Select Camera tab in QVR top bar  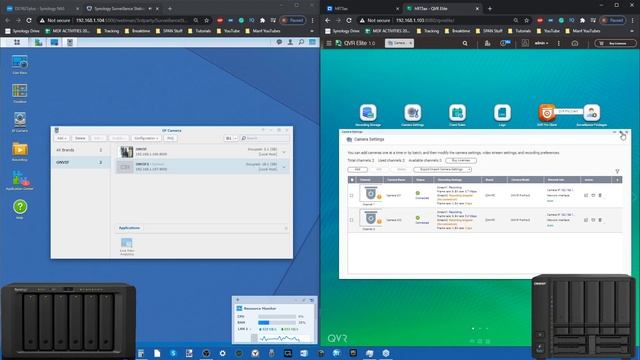point(399,43)
